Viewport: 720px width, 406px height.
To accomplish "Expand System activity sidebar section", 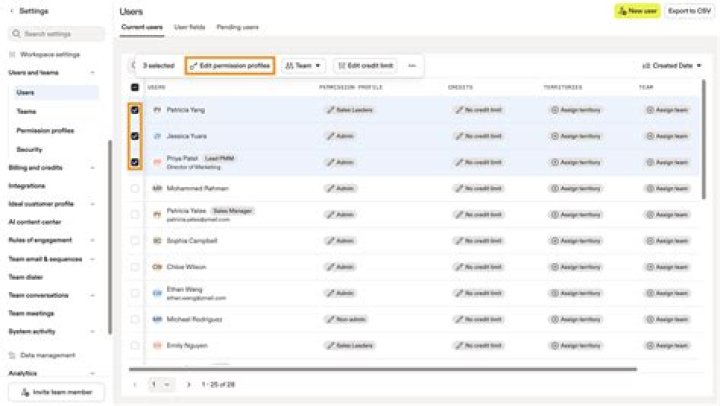I will (x=92, y=331).
